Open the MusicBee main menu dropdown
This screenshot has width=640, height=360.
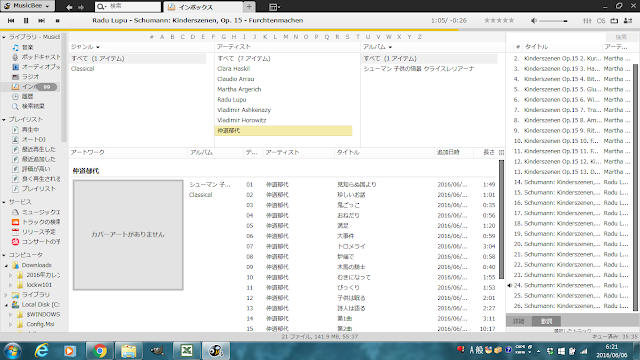pyautogui.click(x=27, y=6)
